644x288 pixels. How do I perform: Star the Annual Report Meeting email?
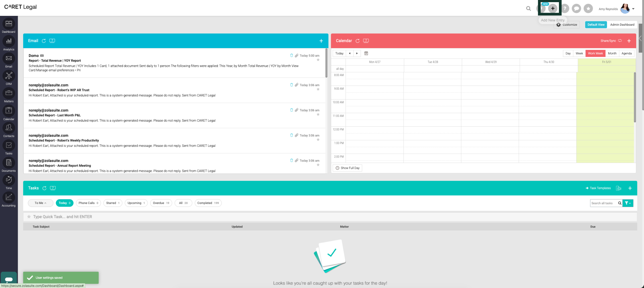click(x=318, y=165)
